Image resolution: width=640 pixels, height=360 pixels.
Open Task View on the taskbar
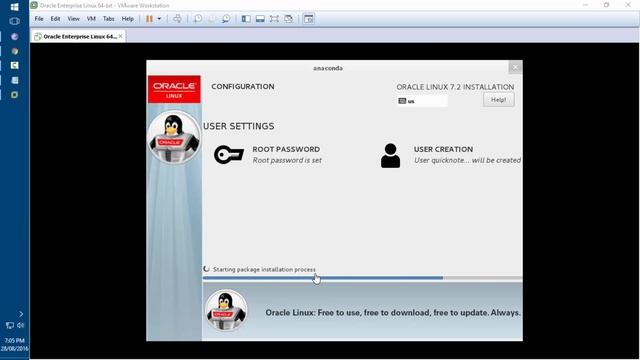tap(14, 21)
